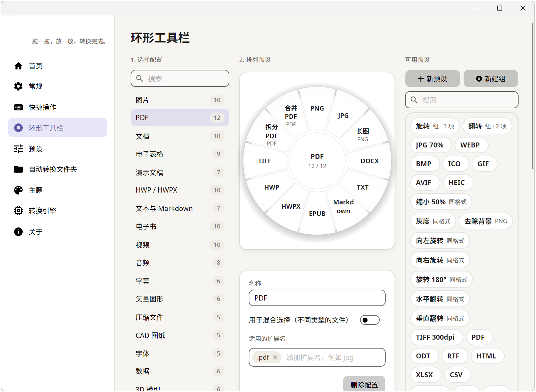Click the DOCX segment on the ring
The height and width of the screenshot is (392, 536).
pyautogui.click(x=370, y=161)
